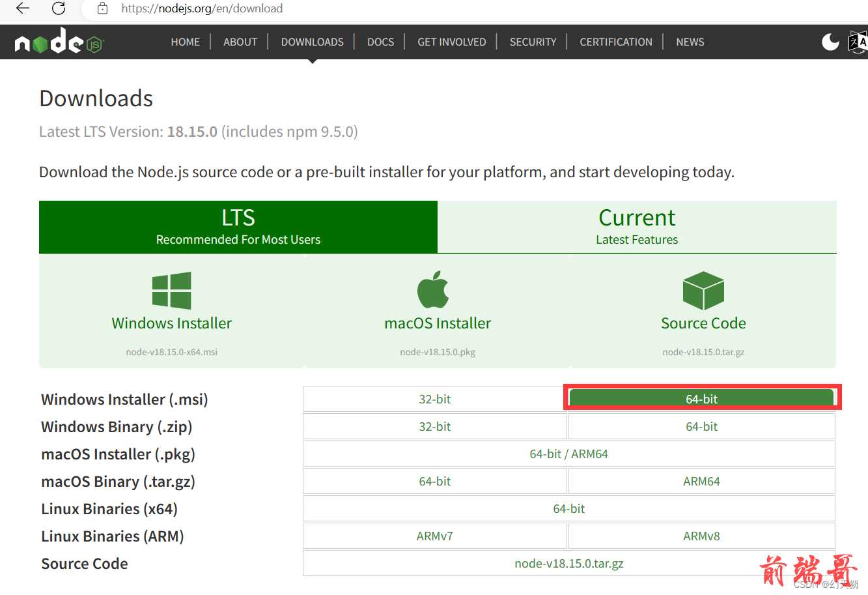The height and width of the screenshot is (595, 868).
Task: Download Windows Installer (.msi) 32-bit
Action: pyautogui.click(x=435, y=399)
